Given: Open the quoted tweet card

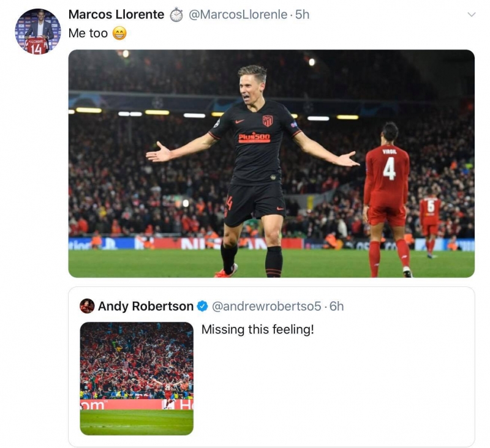Looking at the screenshot, I should tap(271, 367).
